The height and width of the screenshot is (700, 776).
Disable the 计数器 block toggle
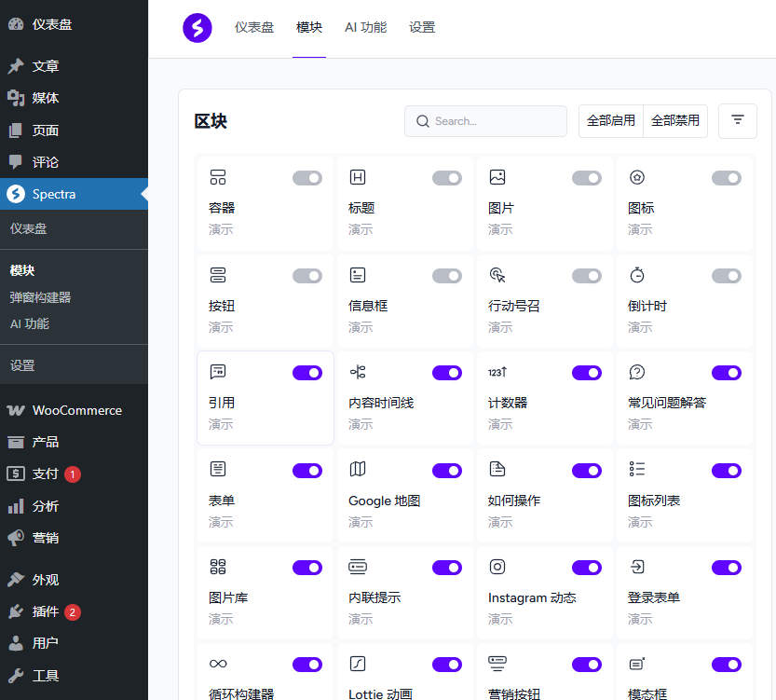(587, 373)
